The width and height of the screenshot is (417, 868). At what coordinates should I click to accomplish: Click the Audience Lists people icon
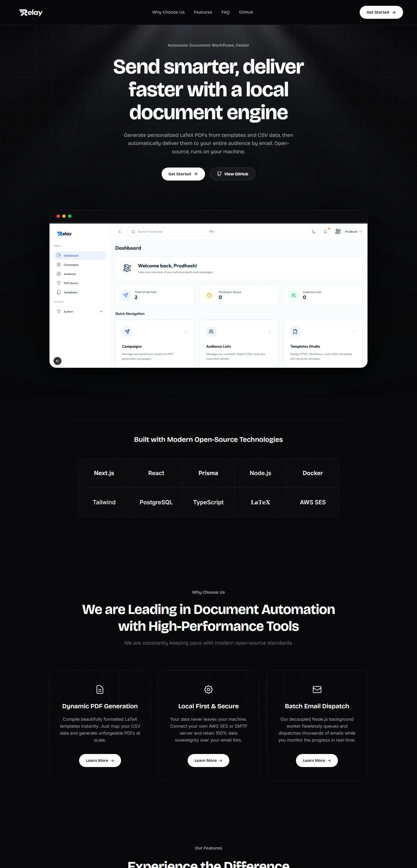[x=294, y=295]
